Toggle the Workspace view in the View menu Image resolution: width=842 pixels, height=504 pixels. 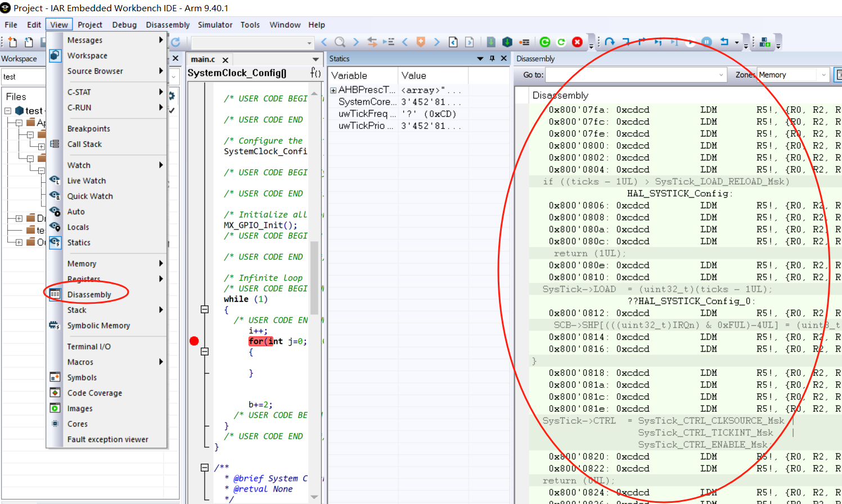pos(87,56)
